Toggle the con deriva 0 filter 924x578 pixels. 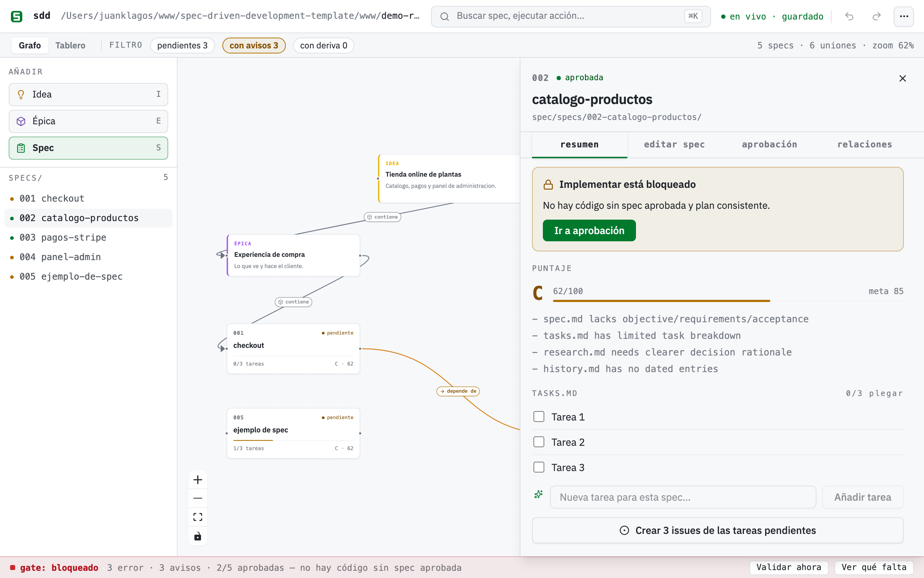[323, 46]
